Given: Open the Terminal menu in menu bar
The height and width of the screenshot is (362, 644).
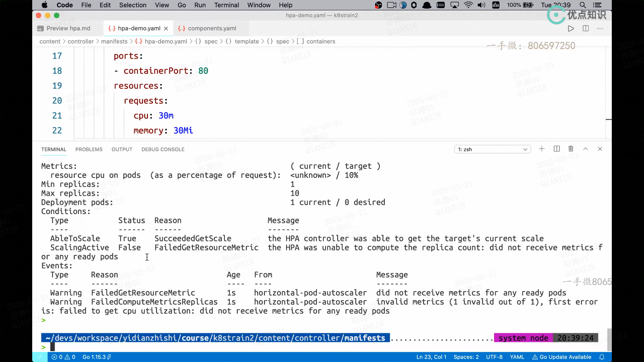Looking at the screenshot, I should pos(226,5).
